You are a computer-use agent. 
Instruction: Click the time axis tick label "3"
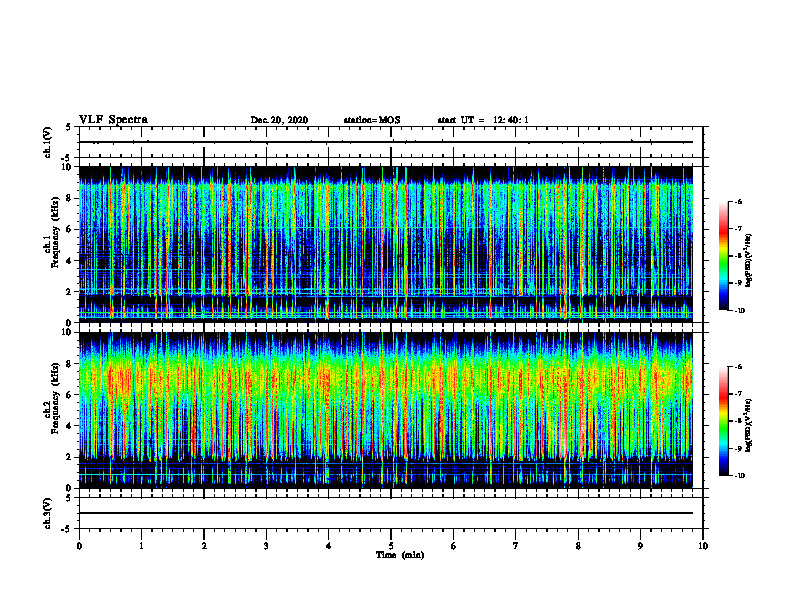point(266,546)
